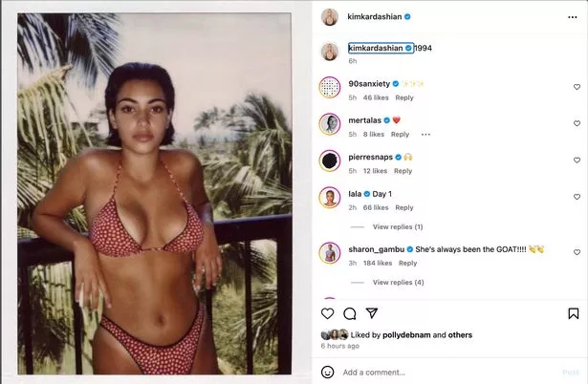Open post options three-dot menu

pos(573,17)
